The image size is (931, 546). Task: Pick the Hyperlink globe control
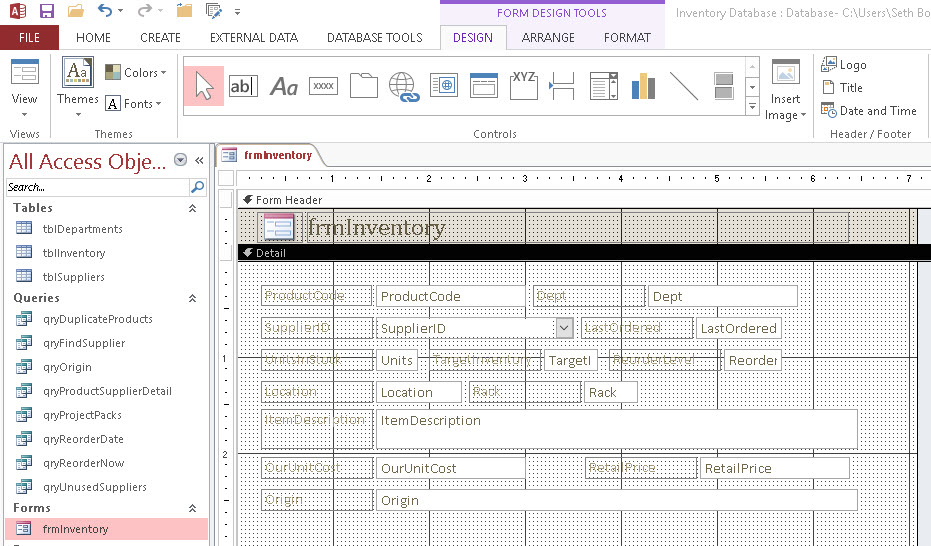404,87
